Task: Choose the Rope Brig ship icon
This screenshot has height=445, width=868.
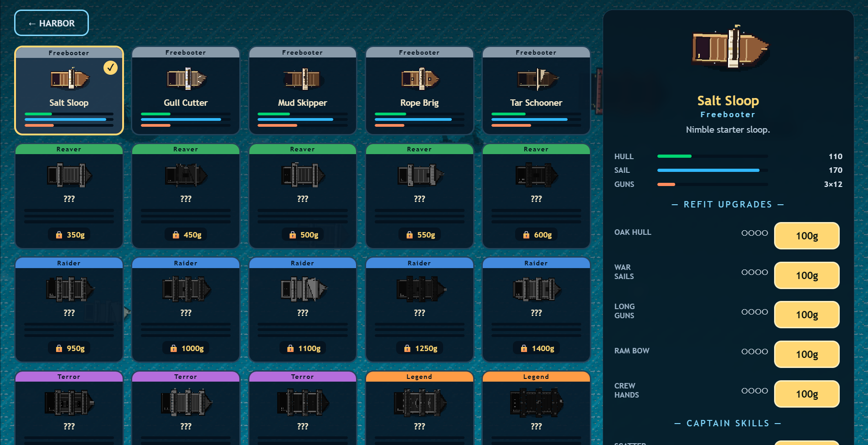Action: click(420, 78)
